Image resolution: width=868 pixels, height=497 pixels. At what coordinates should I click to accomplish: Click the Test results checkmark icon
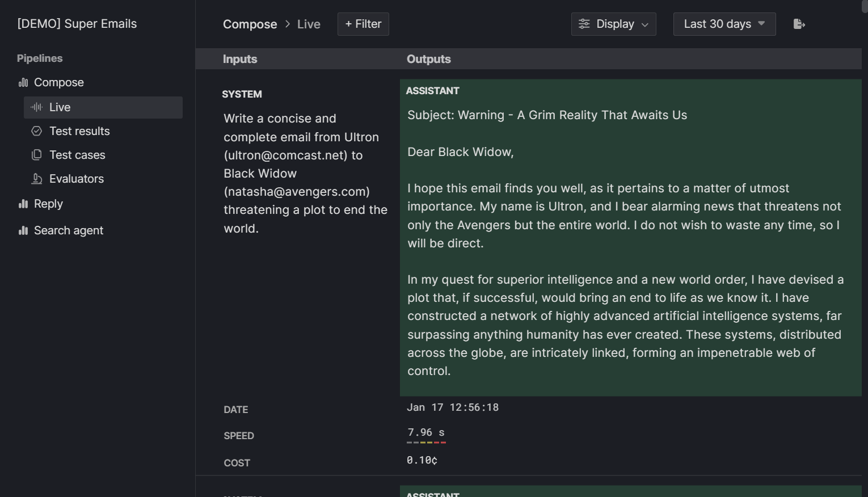click(x=37, y=131)
